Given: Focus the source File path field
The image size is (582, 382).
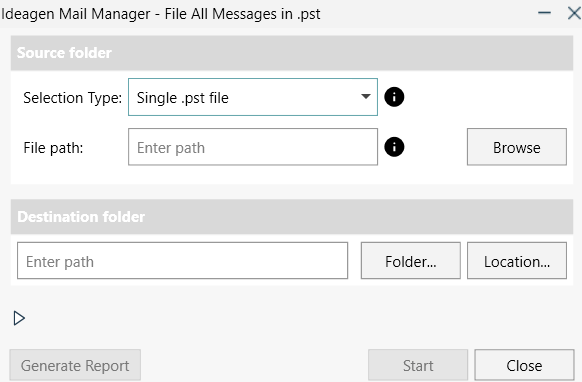Looking at the screenshot, I should tap(253, 147).
